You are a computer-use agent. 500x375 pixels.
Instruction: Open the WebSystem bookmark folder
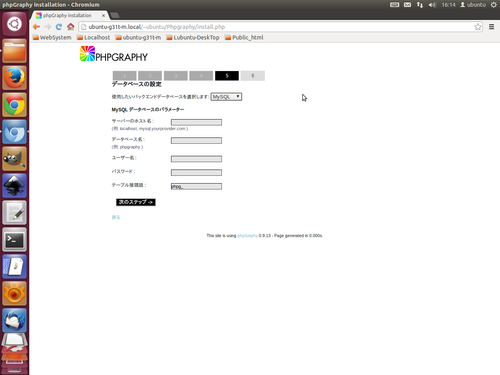52,37
